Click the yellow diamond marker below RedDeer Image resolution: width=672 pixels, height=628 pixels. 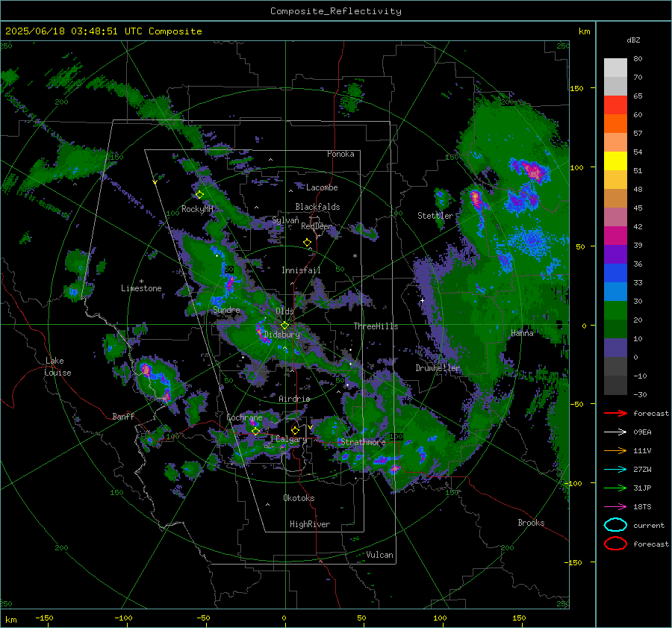tap(307, 243)
